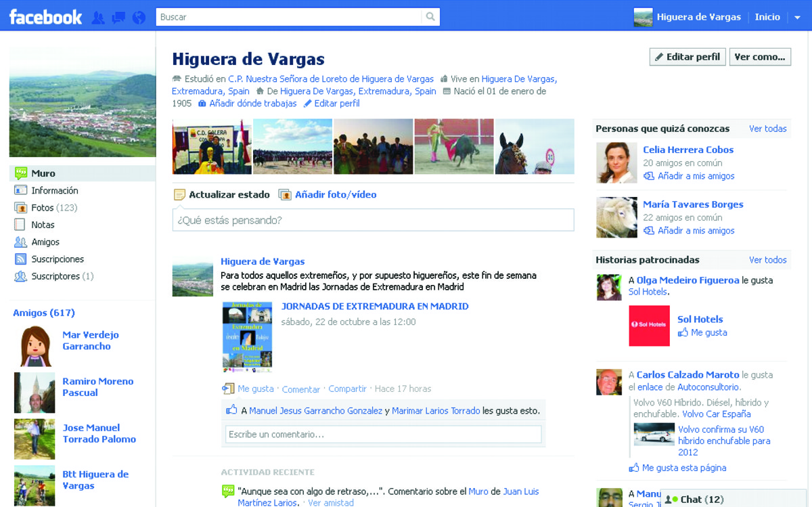Click Compartir on the Jornadas post
This screenshot has width=812, height=507.
[x=347, y=389]
